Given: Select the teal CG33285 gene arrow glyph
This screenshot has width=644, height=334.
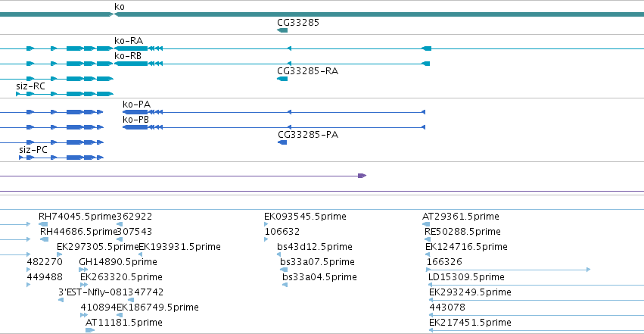Looking at the screenshot, I should (x=282, y=30).
